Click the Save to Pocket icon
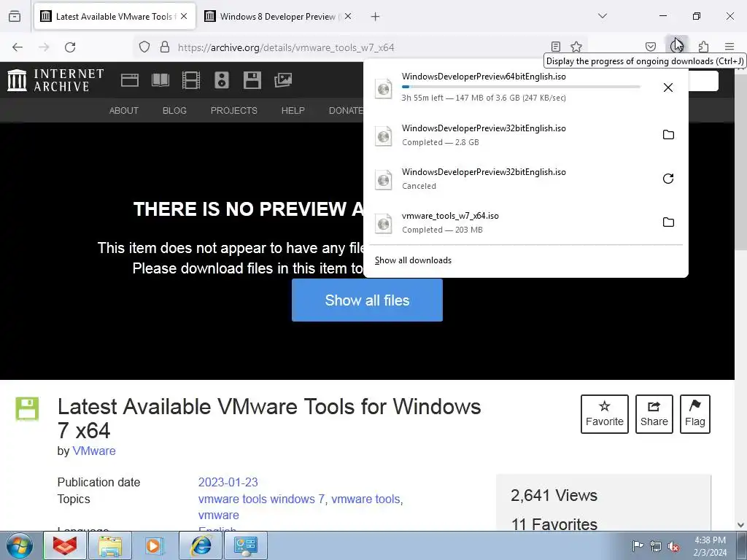This screenshot has height=560, width=747. click(650, 47)
